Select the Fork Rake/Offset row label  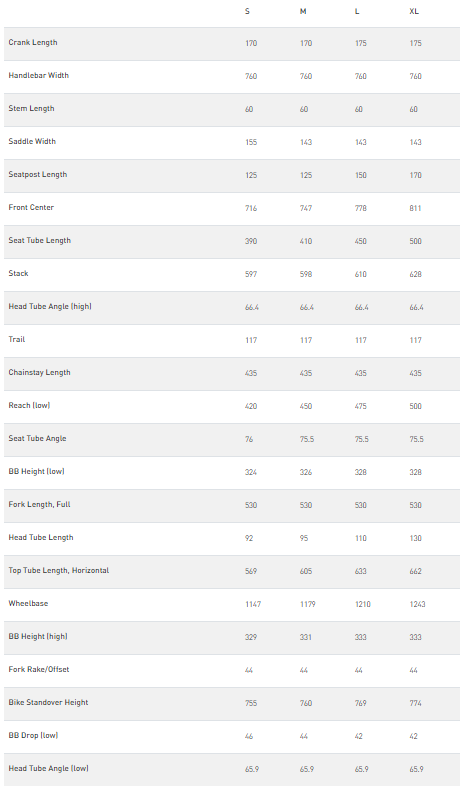(x=39, y=670)
